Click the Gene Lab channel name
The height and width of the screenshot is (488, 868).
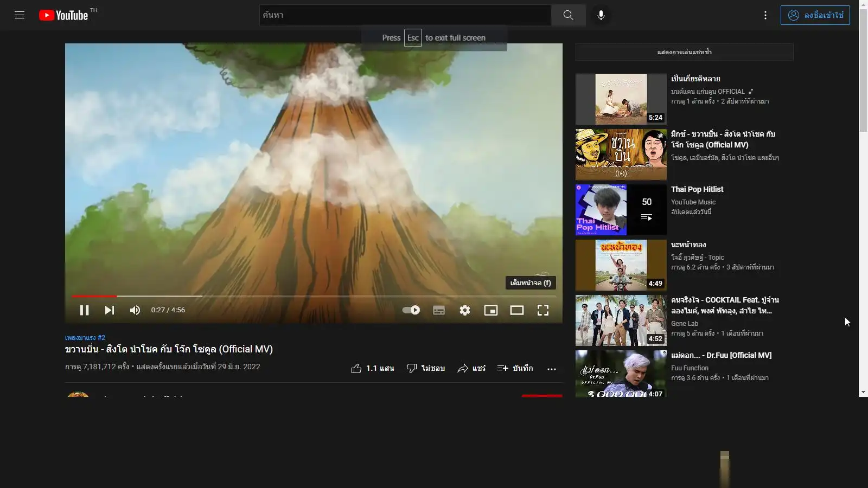click(x=685, y=324)
